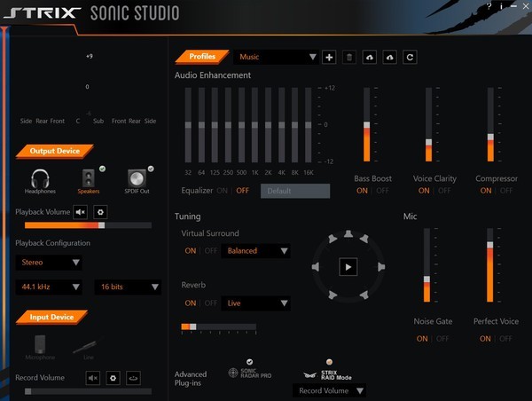
Task: Select the SPDIF Out output device
Action: (x=137, y=182)
